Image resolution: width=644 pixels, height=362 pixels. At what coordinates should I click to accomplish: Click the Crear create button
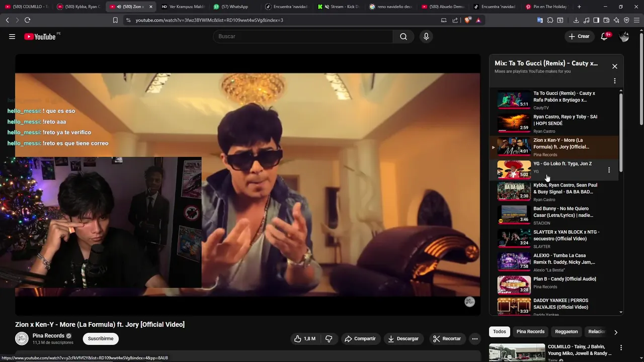pos(579,36)
